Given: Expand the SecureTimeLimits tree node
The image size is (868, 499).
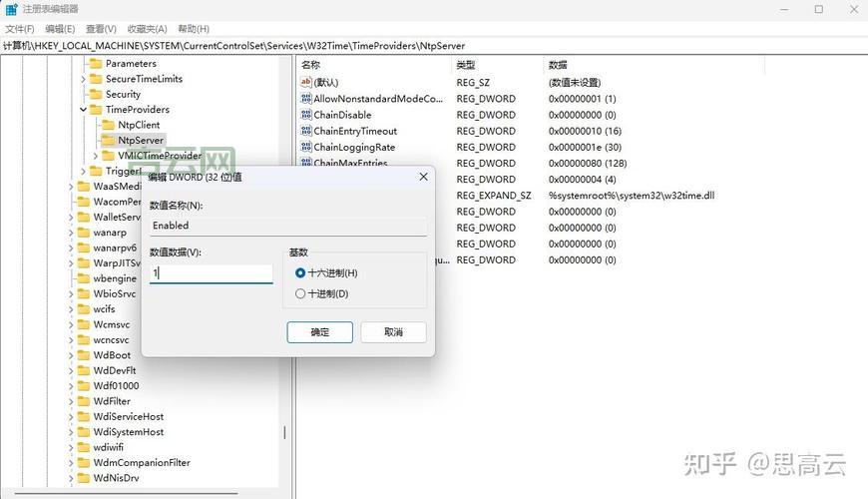Looking at the screenshot, I should 83,79.
